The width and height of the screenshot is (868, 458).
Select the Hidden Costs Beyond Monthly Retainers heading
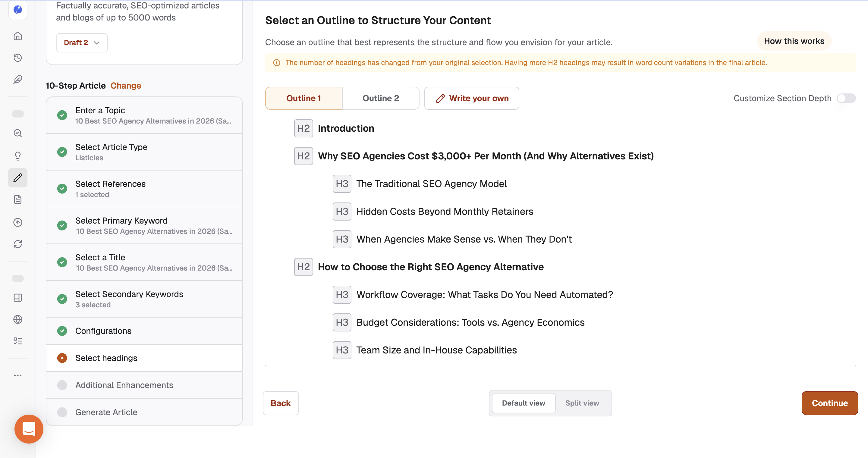445,212
